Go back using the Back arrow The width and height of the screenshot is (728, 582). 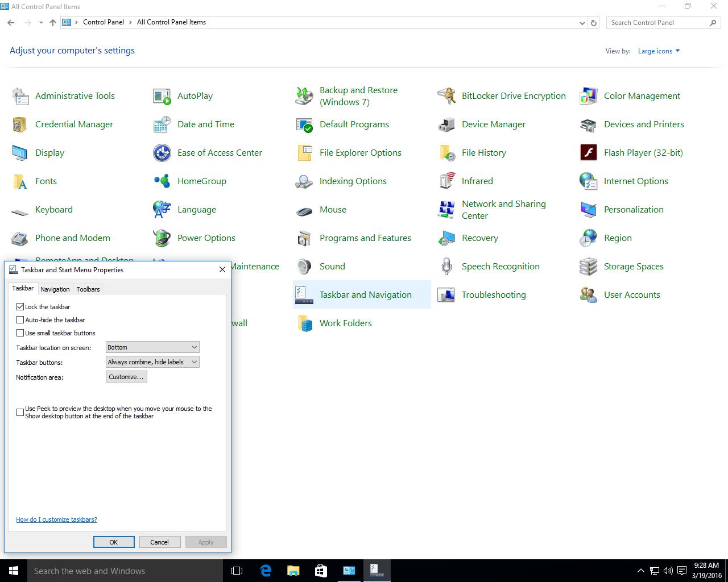point(11,23)
